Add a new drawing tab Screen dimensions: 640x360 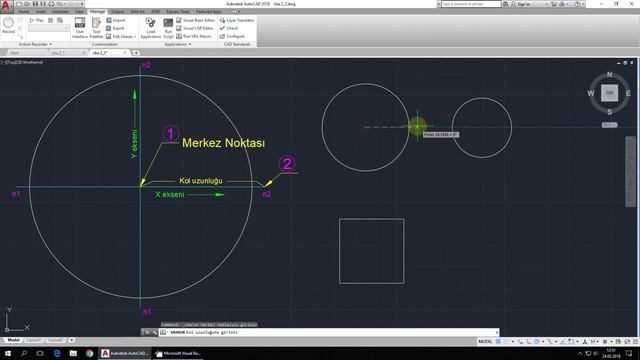[136, 53]
